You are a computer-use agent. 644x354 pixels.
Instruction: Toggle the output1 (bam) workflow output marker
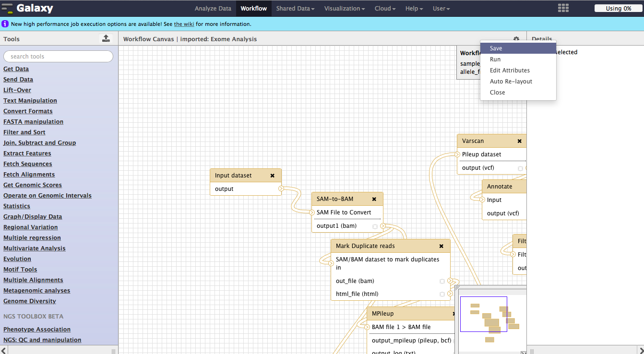point(375,226)
